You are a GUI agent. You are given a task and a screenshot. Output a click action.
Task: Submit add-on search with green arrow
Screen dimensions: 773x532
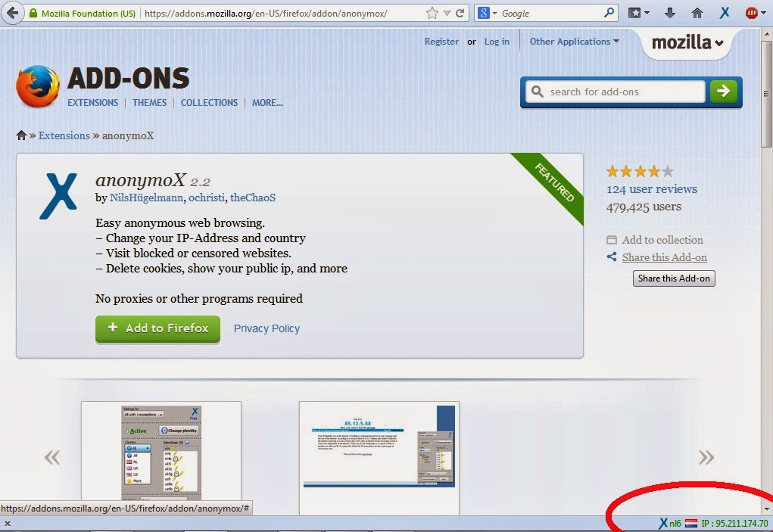(723, 91)
